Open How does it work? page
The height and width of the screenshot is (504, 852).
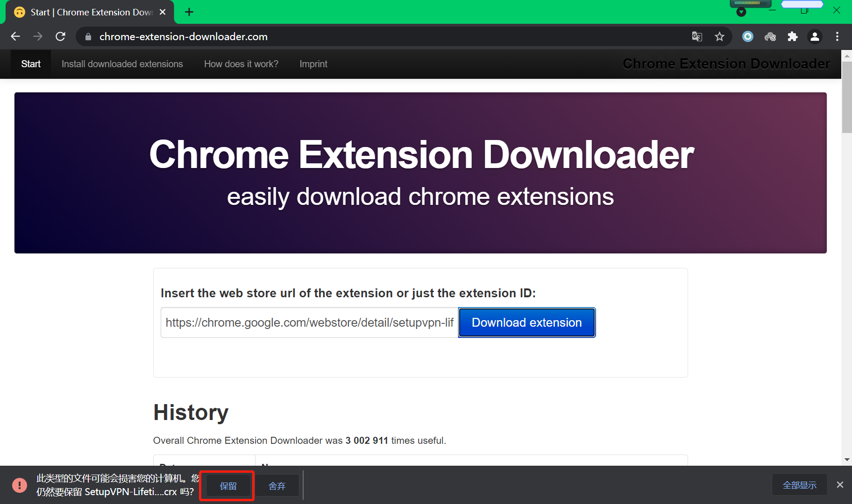pyautogui.click(x=241, y=64)
